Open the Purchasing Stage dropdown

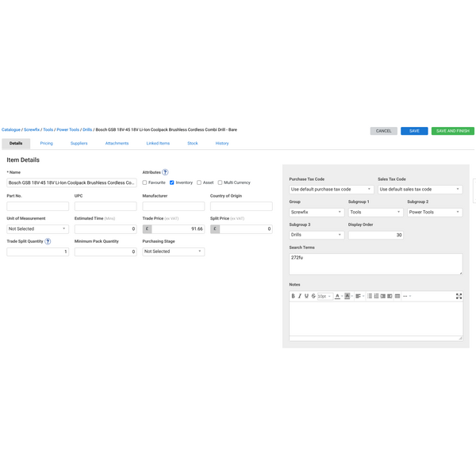[173, 251]
